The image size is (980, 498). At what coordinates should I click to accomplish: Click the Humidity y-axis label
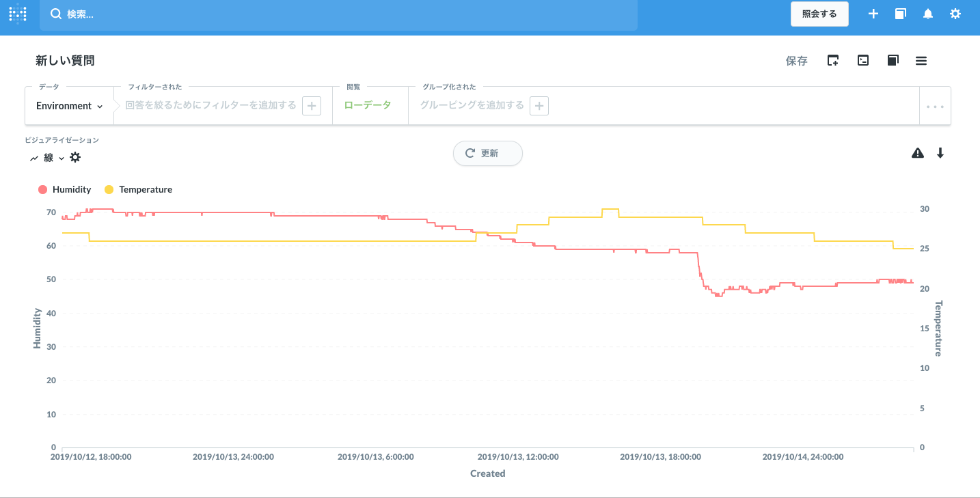pyautogui.click(x=37, y=329)
